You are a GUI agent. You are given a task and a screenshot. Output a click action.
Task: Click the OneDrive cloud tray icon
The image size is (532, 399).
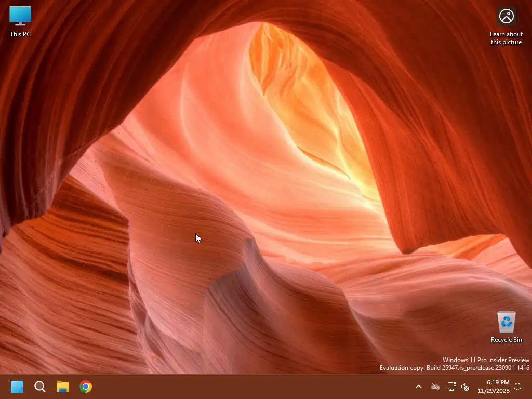(435, 387)
